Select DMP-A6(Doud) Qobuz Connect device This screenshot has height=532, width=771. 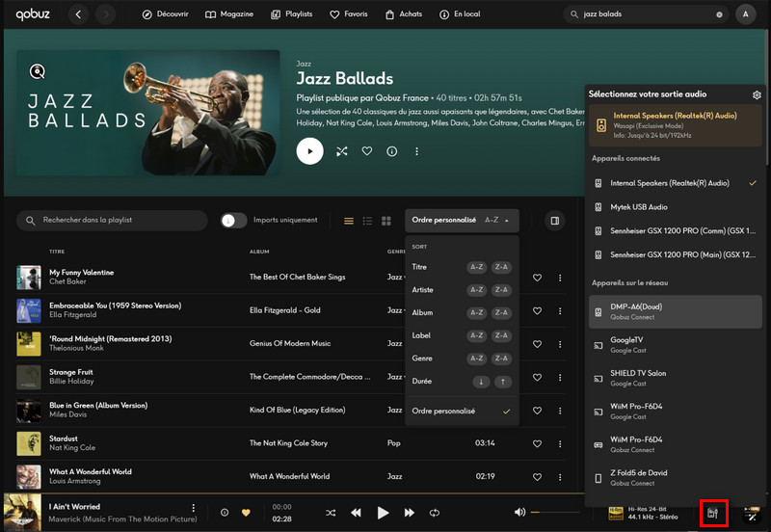[x=676, y=311]
